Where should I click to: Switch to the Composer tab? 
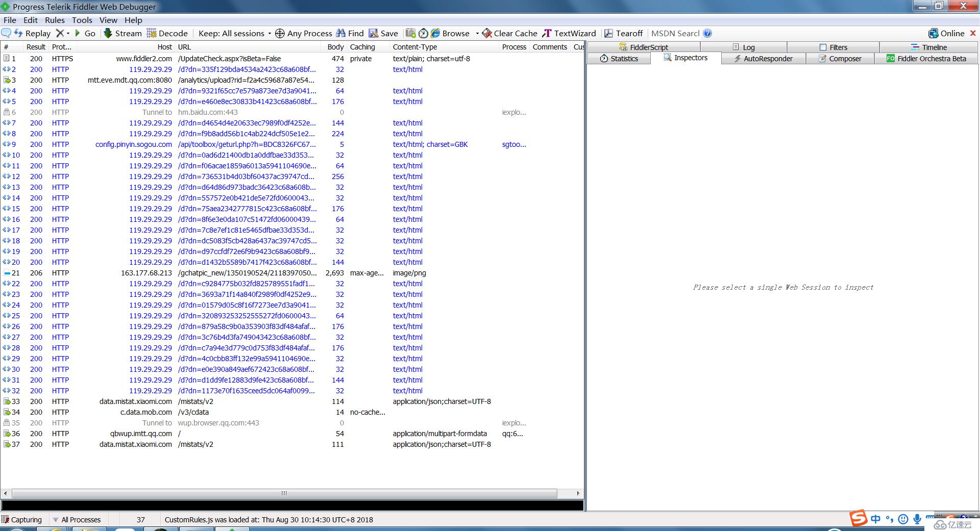840,58
